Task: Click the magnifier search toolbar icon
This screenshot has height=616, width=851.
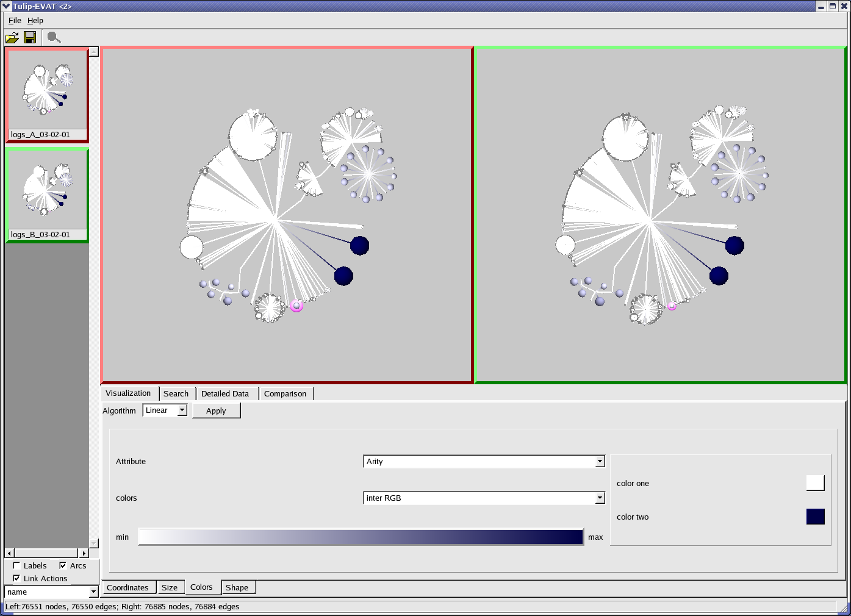Action: pyautogui.click(x=54, y=38)
